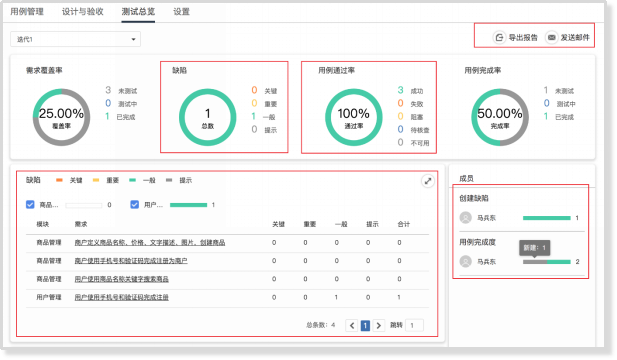This screenshot has width=617, height=360.
Task: Open link 商户使用手机号和验证码完成注册为商户
Action: click(x=131, y=260)
